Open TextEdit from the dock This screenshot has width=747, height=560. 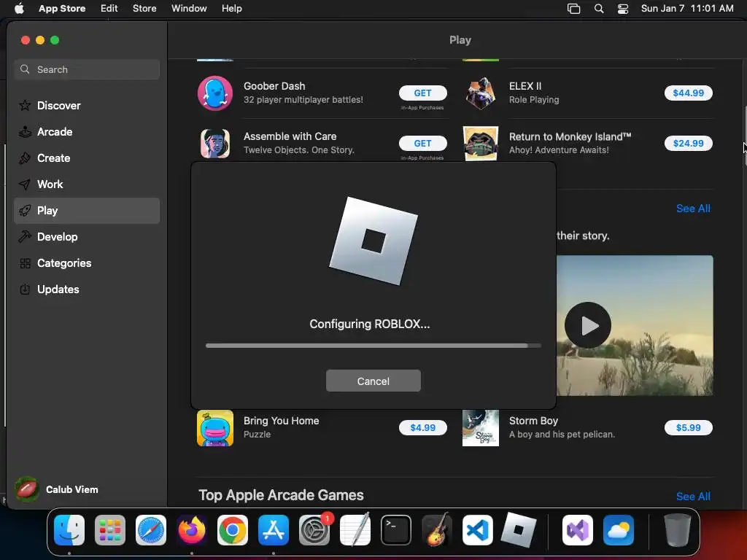click(x=355, y=530)
